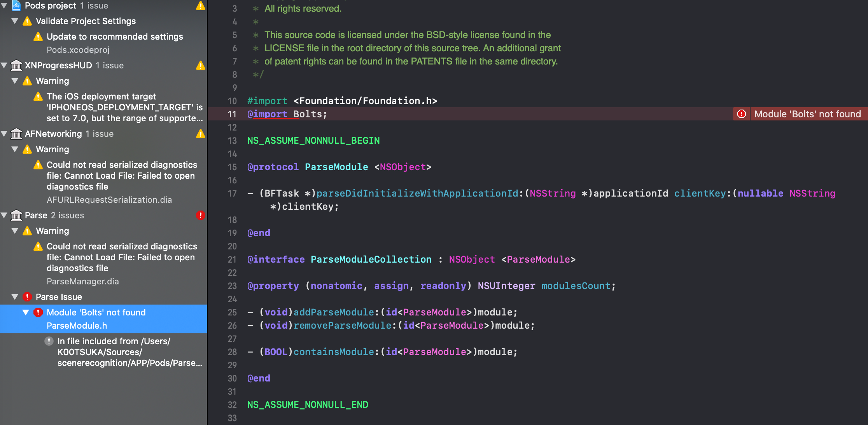This screenshot has width=868, height=425.
Task: Click the #import Foundation/Foundation.h line
Action: [x=342, y=101]
